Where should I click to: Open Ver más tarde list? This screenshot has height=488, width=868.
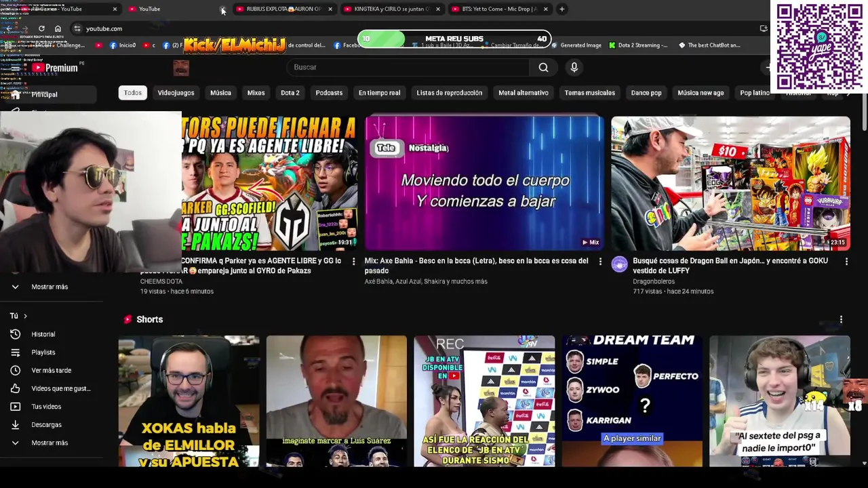(51, 371)
